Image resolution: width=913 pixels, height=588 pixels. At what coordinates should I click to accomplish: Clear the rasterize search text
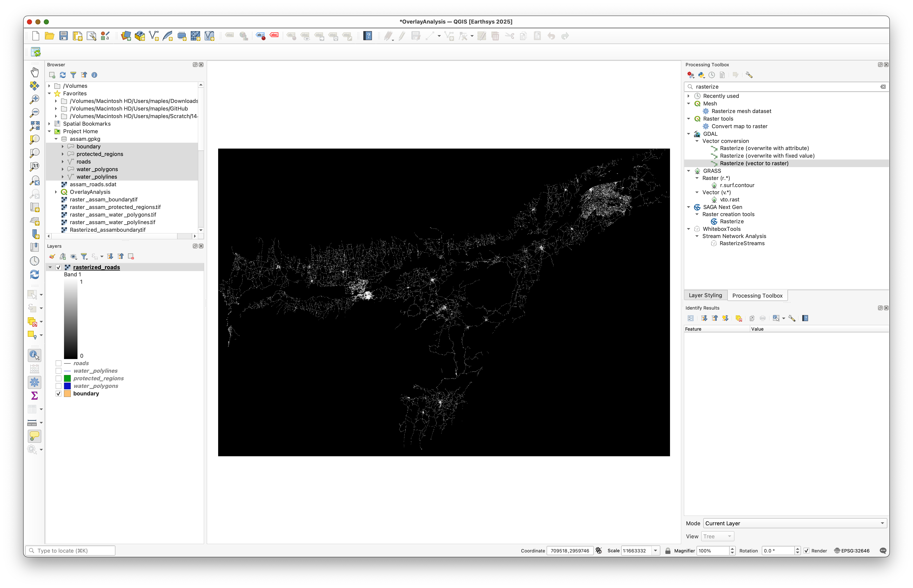point(883,87)
